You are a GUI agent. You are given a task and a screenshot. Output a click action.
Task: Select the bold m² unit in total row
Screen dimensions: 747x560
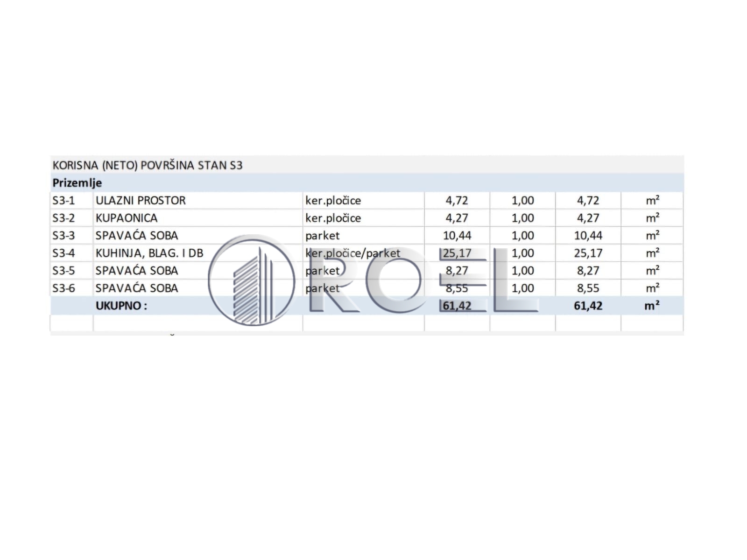tap(652, 306)
